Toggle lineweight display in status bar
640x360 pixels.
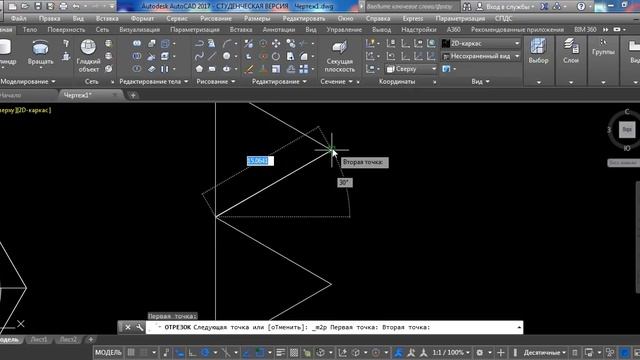(280, 352)
